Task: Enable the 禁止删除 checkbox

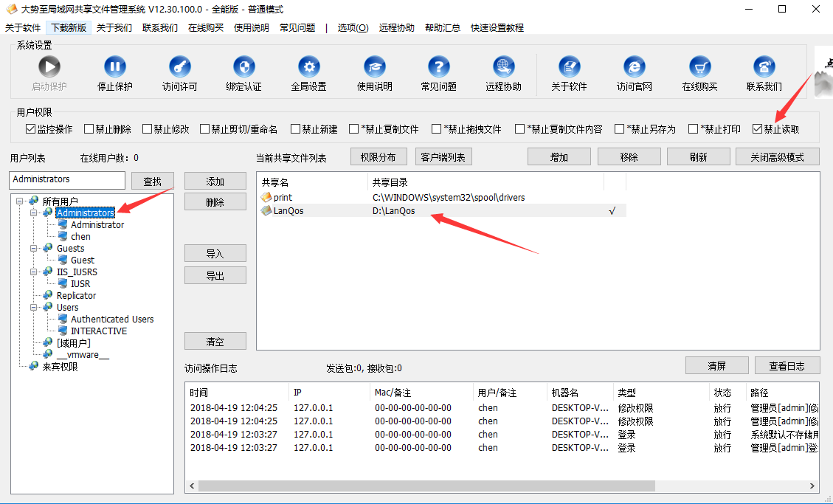Action: pos(89,129)
